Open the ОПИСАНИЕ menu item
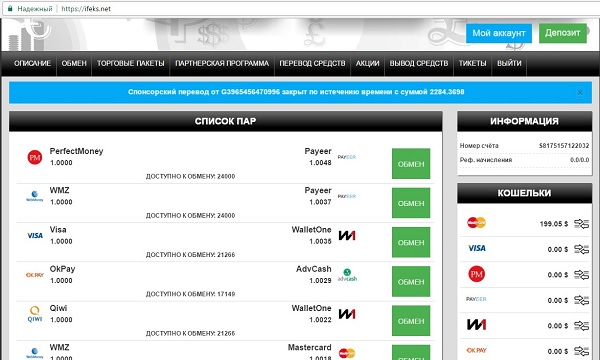 tap(32, 64)
